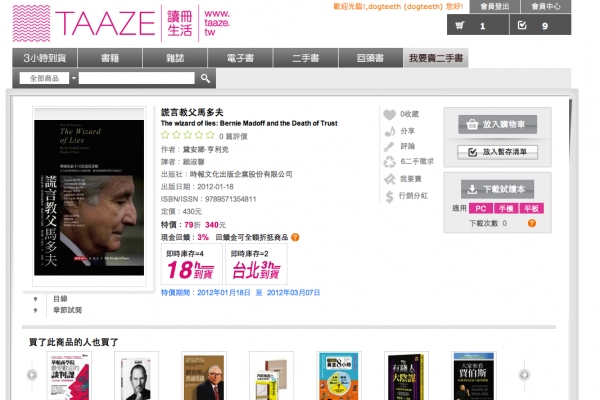The image size is (600, 400).
Task: Select the 平板 platform tag
Action: point(532,209)
